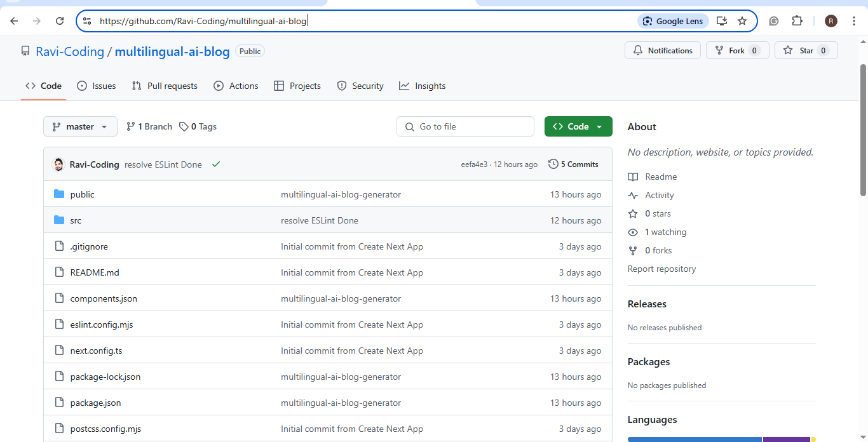The height and width of the screenshot is (442, 868).
Task: Switch to the Code tab
Action: click(43, 86)
